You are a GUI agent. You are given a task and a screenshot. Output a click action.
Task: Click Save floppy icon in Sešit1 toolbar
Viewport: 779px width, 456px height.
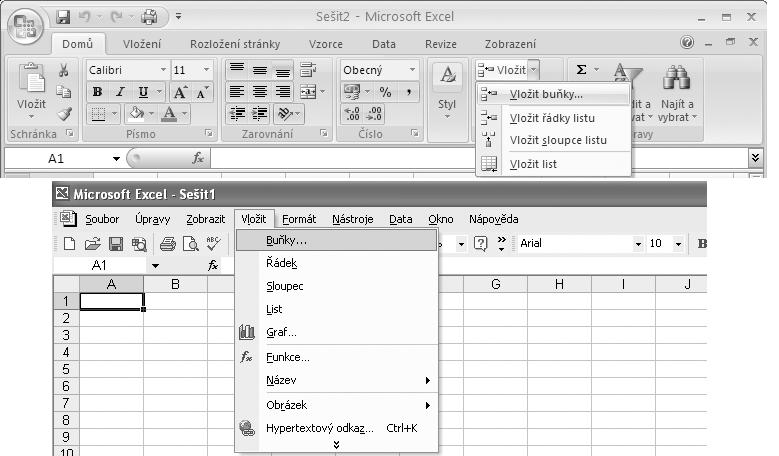(x=116, y=243)
